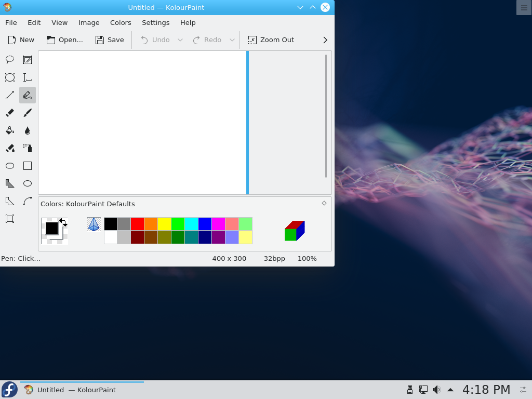Select the rectangular selection tool

(28, 60)
